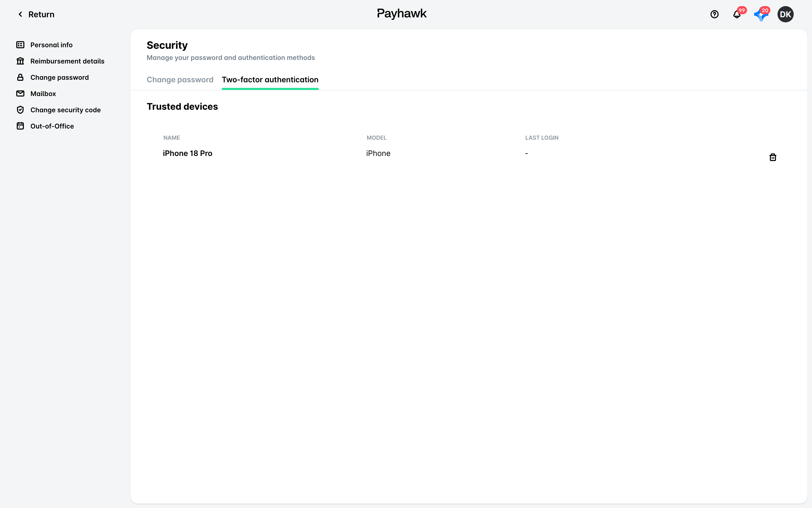The height and width of the screenshot is (508, 812).
Task: Go to Change password in the sidebar
Action: [x=60, y=77]
